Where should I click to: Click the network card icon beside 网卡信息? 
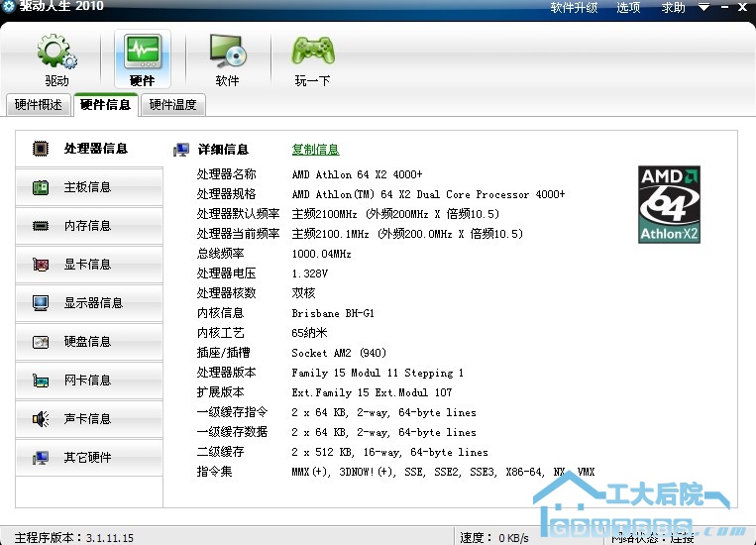(x=41, y=381)
